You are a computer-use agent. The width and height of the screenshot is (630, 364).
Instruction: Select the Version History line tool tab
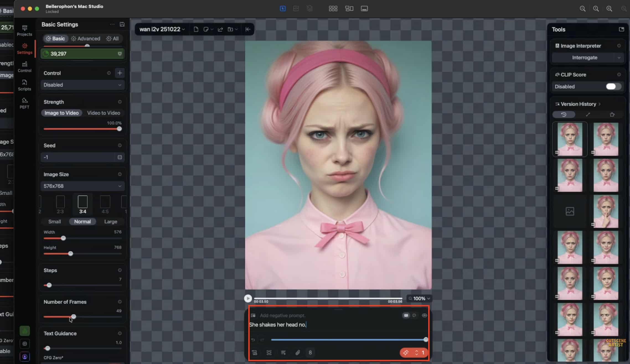tap(588, 115)
